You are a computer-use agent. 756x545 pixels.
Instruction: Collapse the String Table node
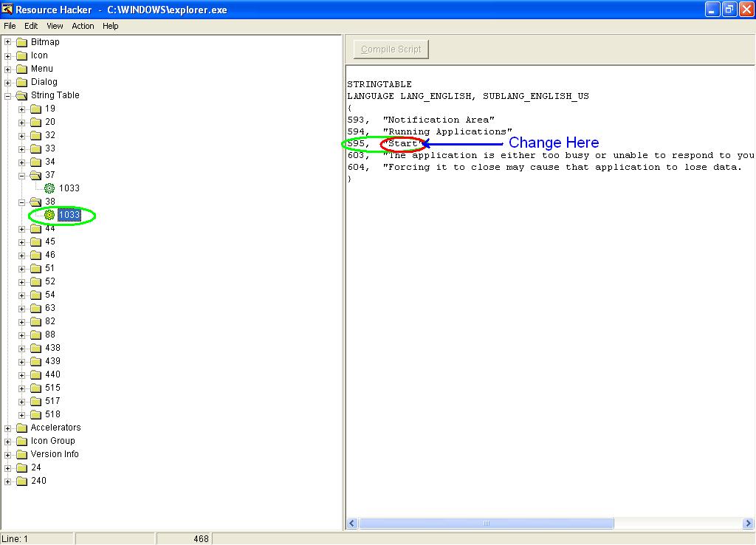[7, 95]
